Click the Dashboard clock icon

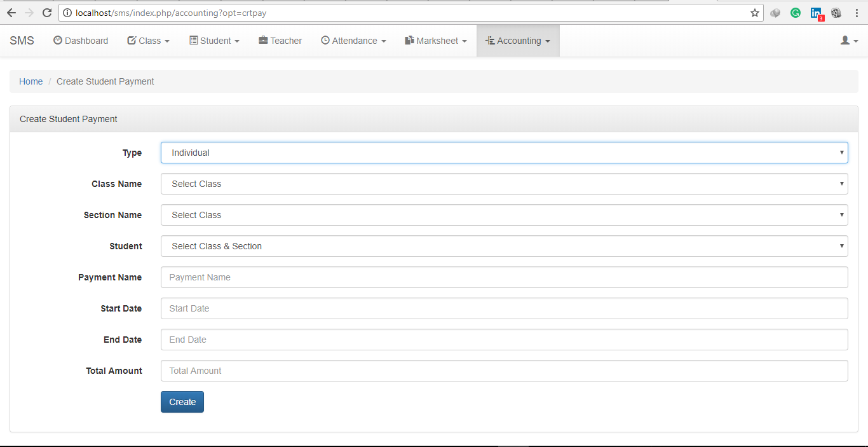[x=58, y=40]
